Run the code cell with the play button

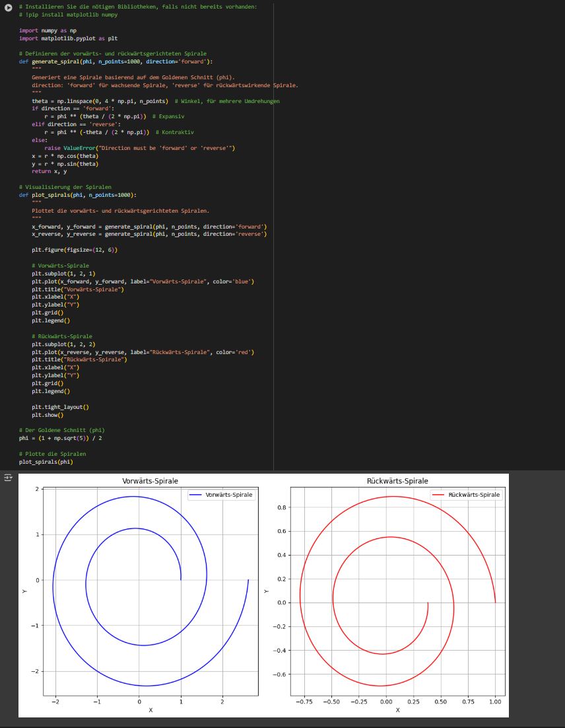click(9, 7)
